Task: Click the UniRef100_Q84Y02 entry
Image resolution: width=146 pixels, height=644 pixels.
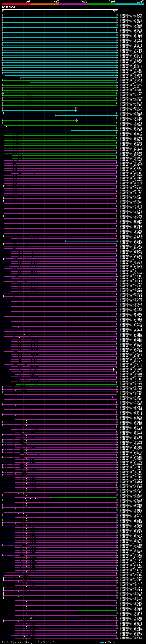Action: 131,251
